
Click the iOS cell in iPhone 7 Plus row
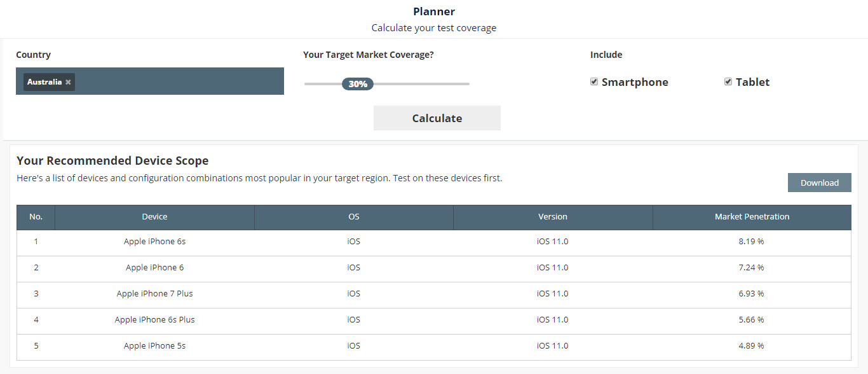click(x=354, y=294)
